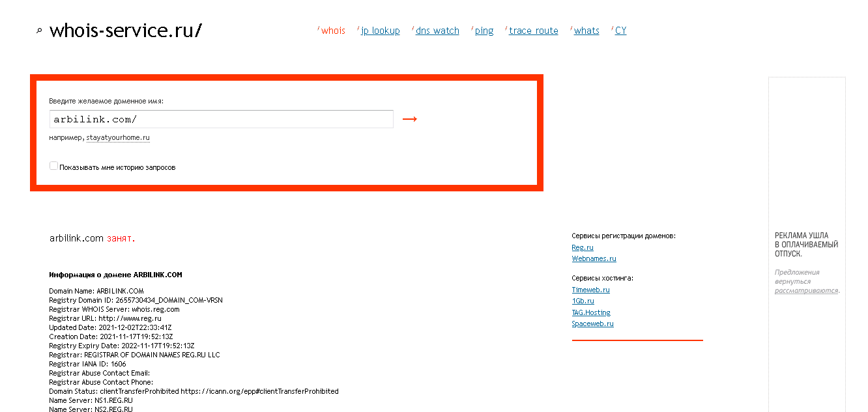
Task: Open the Reg.ru registrar link
Action: pyautogui.click(x=583, y=247)
